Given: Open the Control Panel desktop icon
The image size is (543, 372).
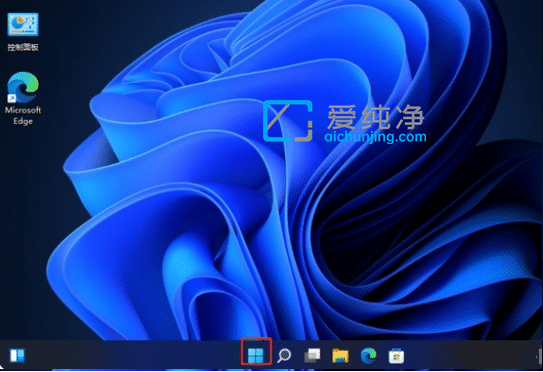Looking at the screenshot, I should tap(23, 24).
